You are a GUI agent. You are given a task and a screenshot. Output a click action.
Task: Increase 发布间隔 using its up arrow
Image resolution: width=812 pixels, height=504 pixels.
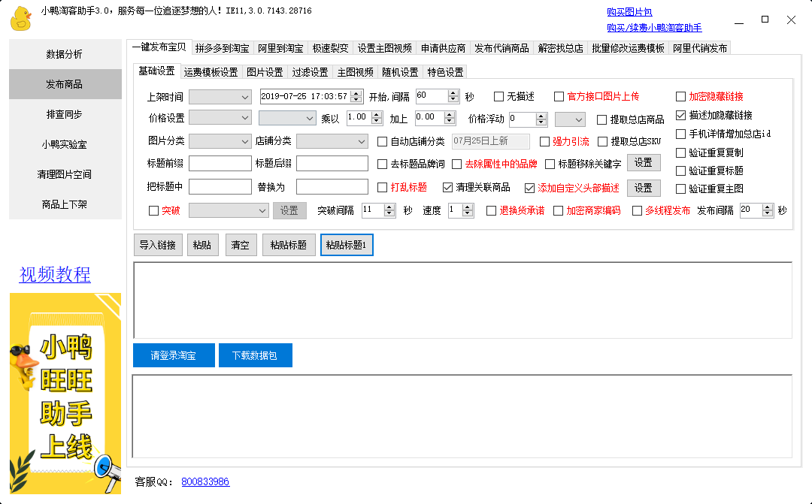[x=768, y=207]
